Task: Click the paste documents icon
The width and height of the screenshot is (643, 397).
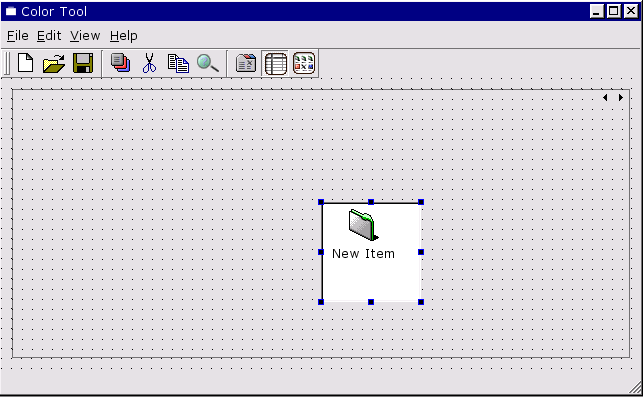Action: click(x=178, y=64)
